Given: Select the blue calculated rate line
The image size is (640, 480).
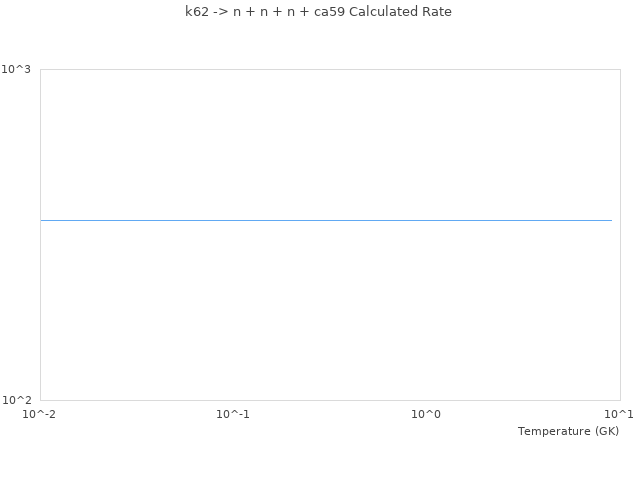Looking at the screenshot, I should tap(326, 220).
